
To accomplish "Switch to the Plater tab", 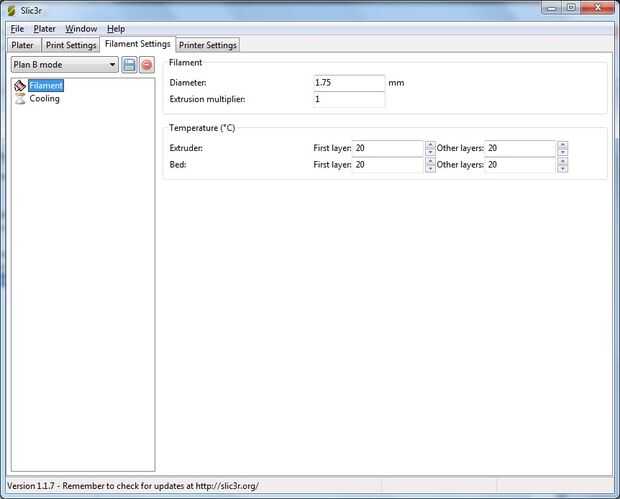I will click(23, 45).
